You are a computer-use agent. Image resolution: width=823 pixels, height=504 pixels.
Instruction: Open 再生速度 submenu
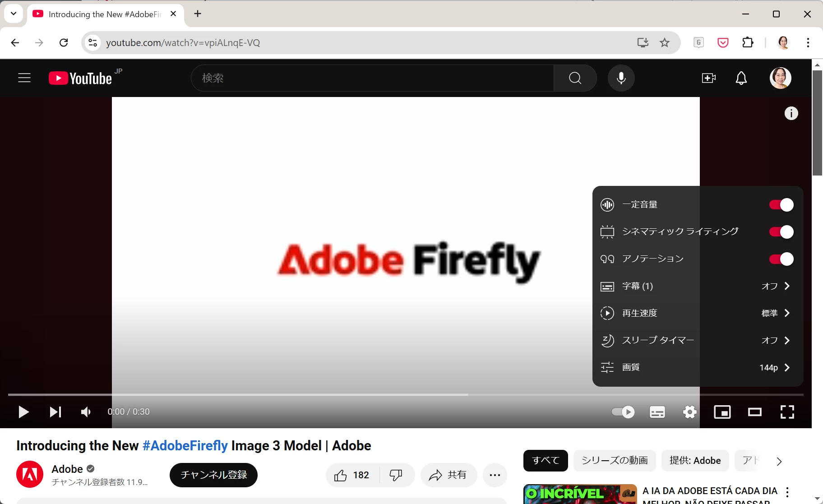pyautogui.click(x=698, y=313)
